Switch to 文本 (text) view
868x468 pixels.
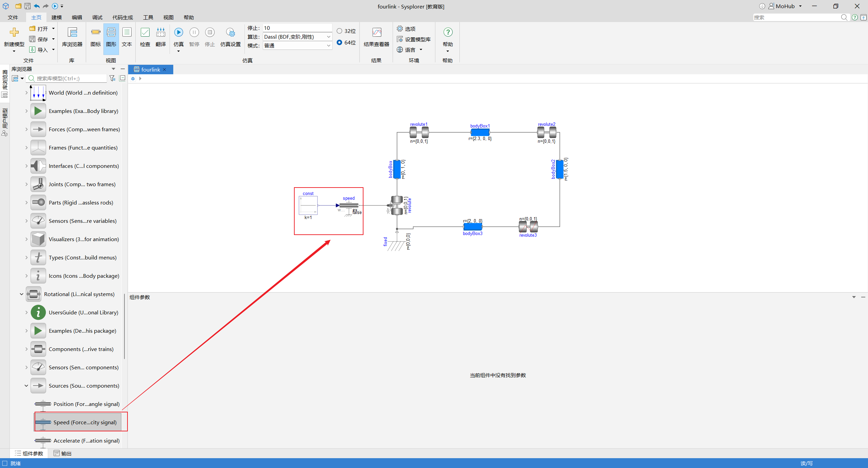coord(127,37)
